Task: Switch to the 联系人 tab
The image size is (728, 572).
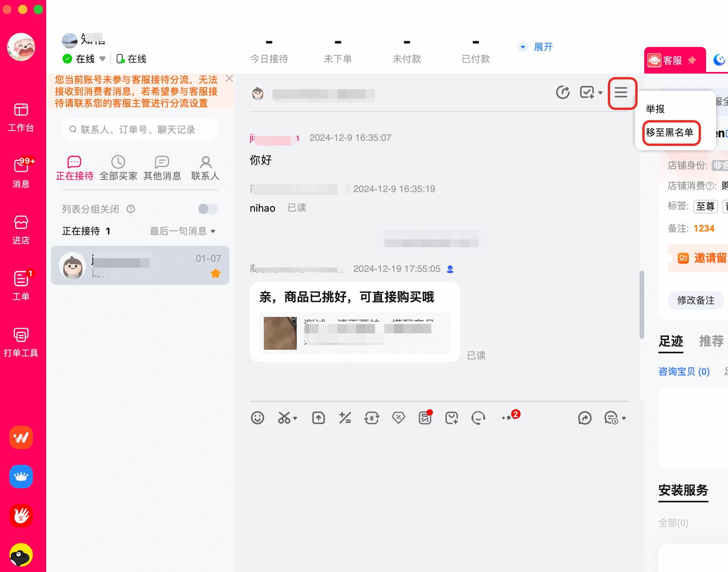Action: tap(205, 168)
